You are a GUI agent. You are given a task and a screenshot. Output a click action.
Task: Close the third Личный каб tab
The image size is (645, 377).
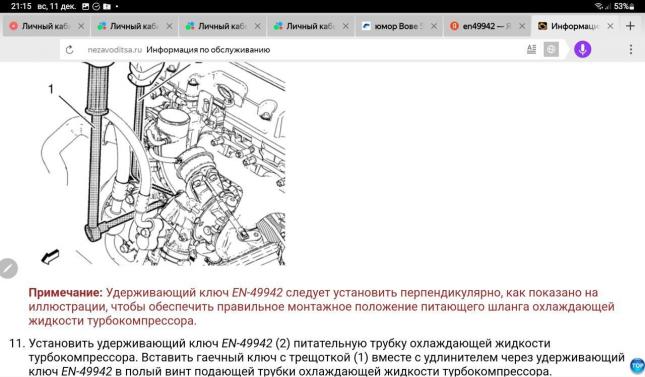tap(257, 26)
